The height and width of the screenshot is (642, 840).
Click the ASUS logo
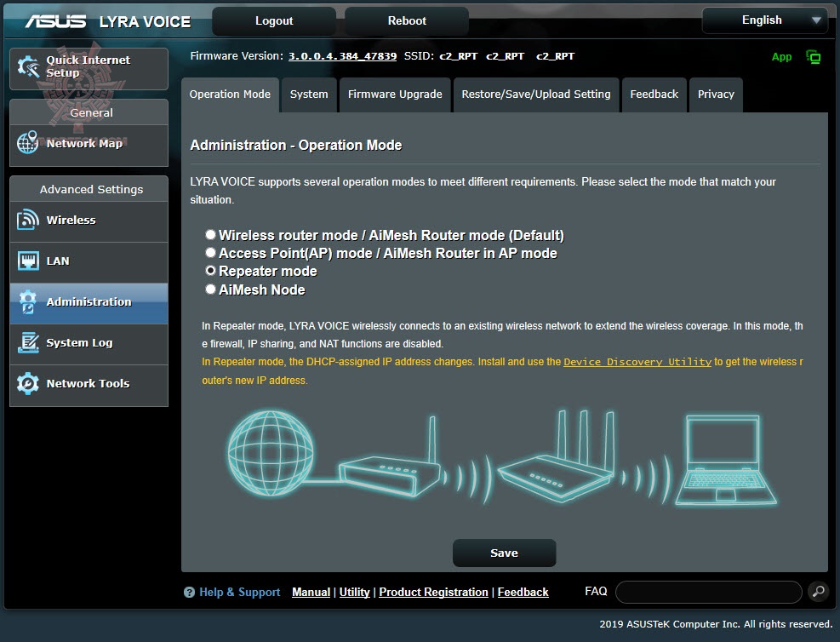[x=55, y=21]
